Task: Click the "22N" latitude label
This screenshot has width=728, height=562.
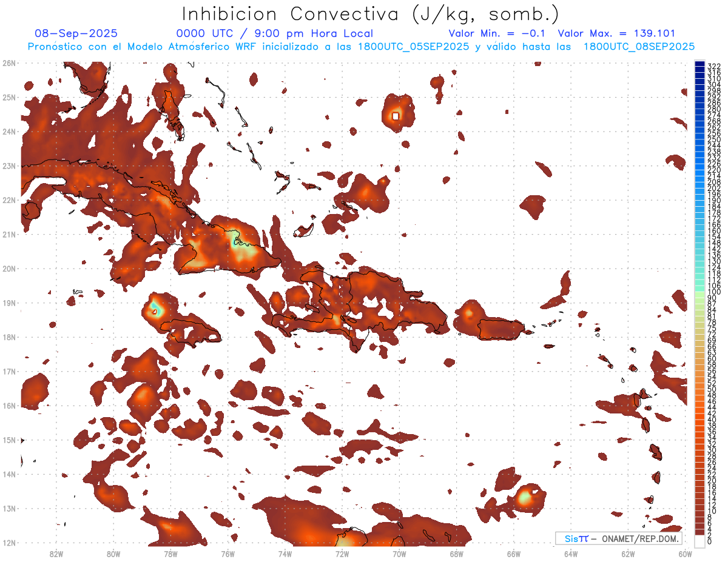Action: pos(9,200)
